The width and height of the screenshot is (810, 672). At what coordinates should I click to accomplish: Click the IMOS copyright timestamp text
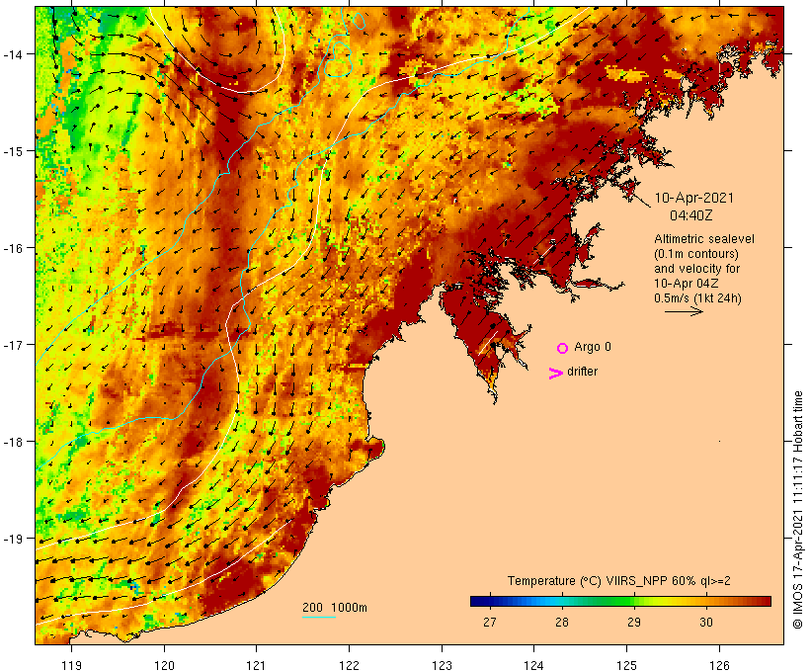tap(797, 510)
